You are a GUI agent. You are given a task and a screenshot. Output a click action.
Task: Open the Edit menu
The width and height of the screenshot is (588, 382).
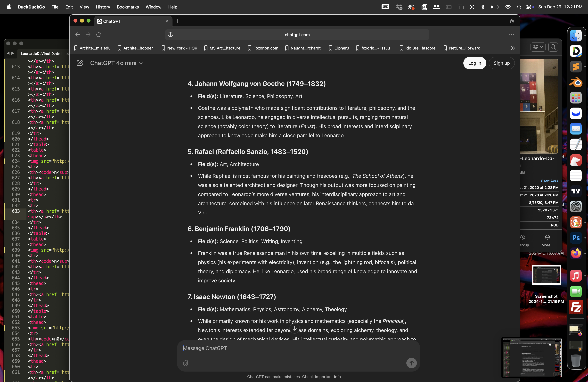(x=69, y=7)
